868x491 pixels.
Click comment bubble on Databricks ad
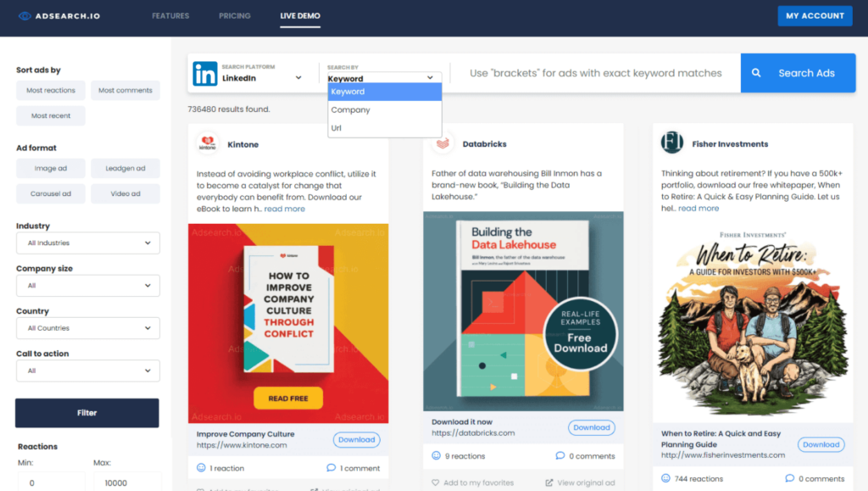[560, 455]
